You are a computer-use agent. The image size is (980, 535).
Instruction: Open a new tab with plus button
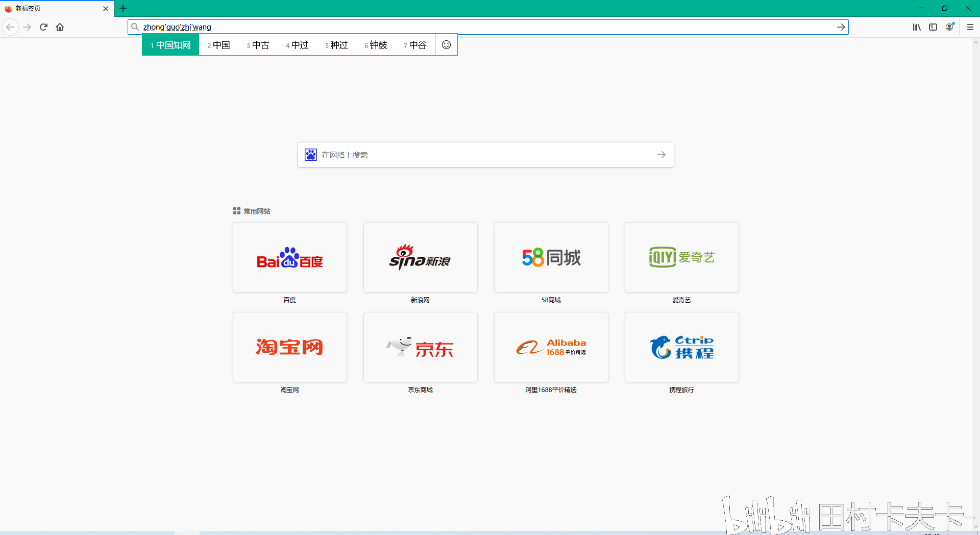click(x=123, y=8)
